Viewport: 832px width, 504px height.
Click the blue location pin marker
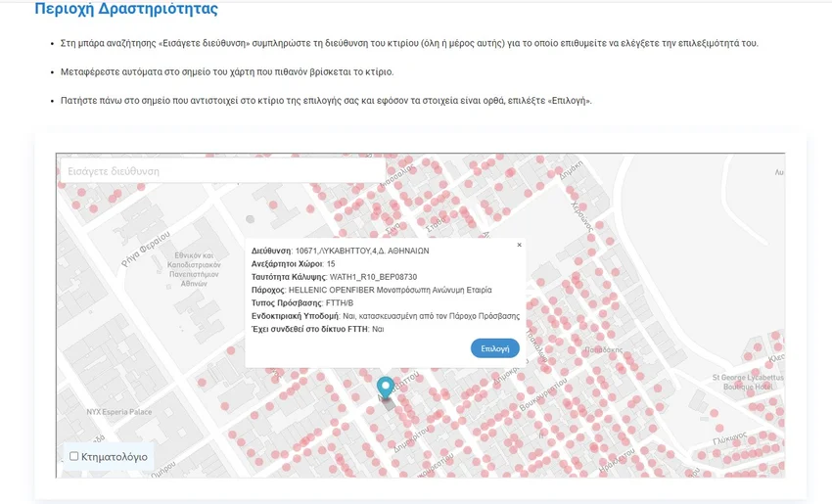386,387
